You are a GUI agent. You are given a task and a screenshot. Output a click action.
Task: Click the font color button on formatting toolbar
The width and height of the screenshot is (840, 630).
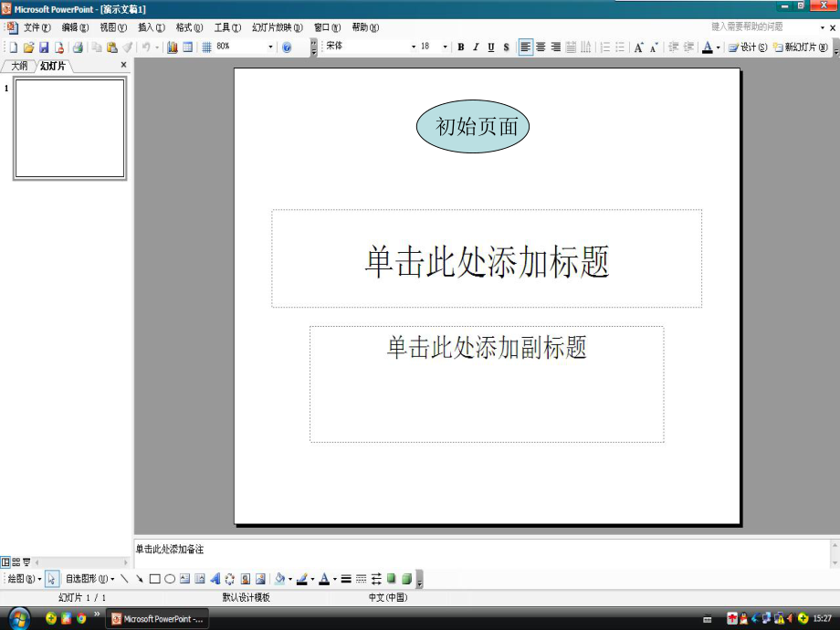tap(707, 47)
